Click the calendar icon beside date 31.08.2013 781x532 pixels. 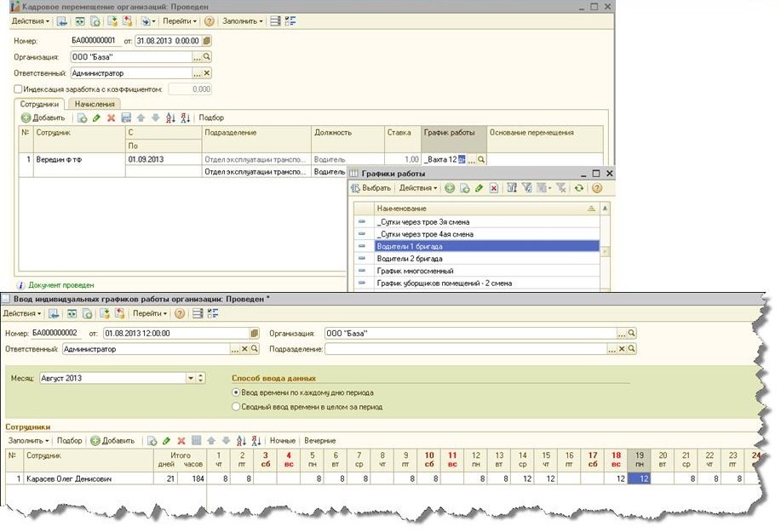tap(207, 40)
